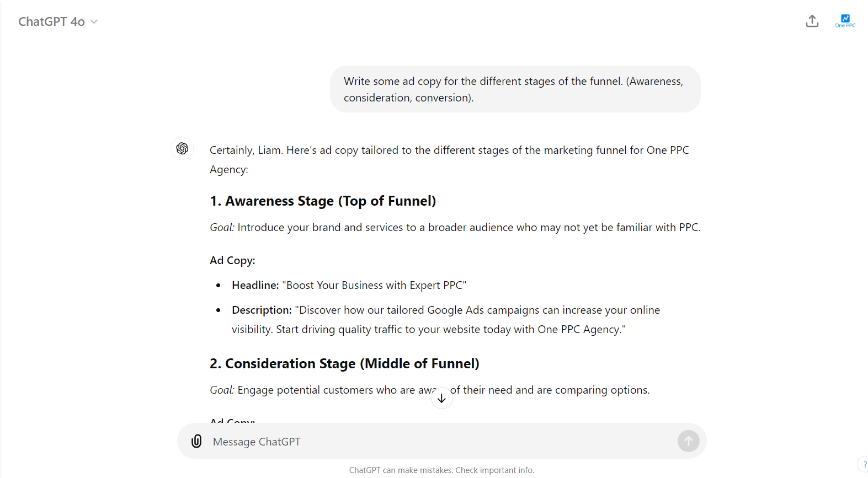
Task: Open the ChatGPT 4o model selector dropdown
Action: (x=58, y=22)
